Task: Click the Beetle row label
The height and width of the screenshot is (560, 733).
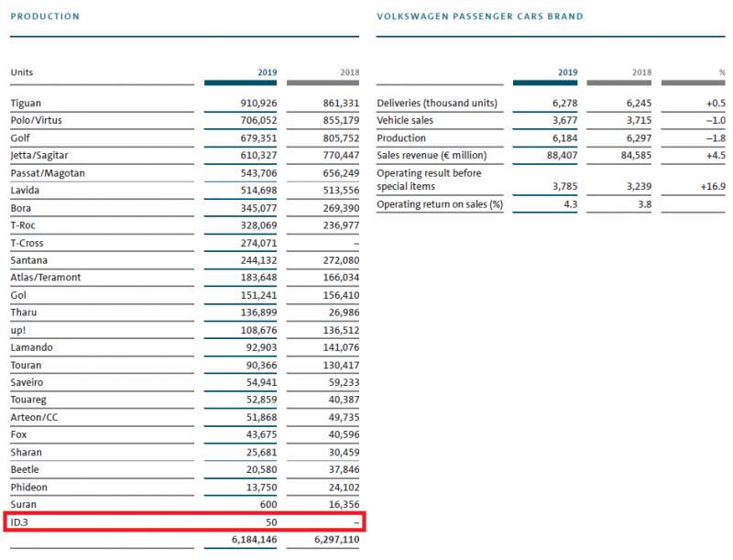Action: (25, 470)
